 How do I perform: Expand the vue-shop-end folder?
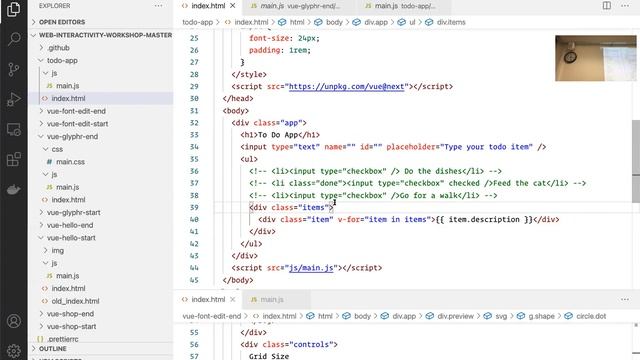coord(70,313)
